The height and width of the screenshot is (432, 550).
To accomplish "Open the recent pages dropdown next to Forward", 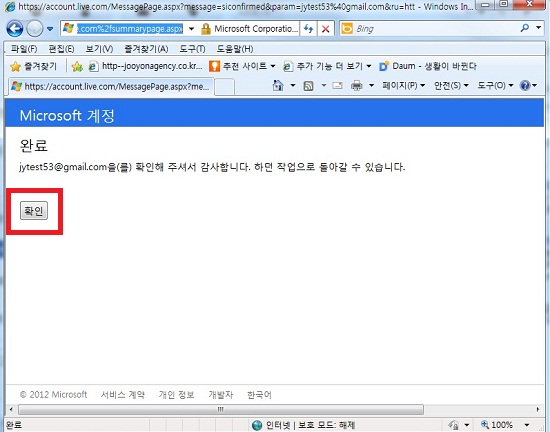I will 50,29.
